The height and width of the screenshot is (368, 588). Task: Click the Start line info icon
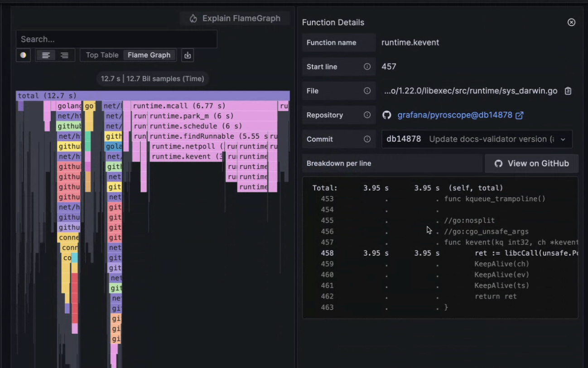click(367, 67)
